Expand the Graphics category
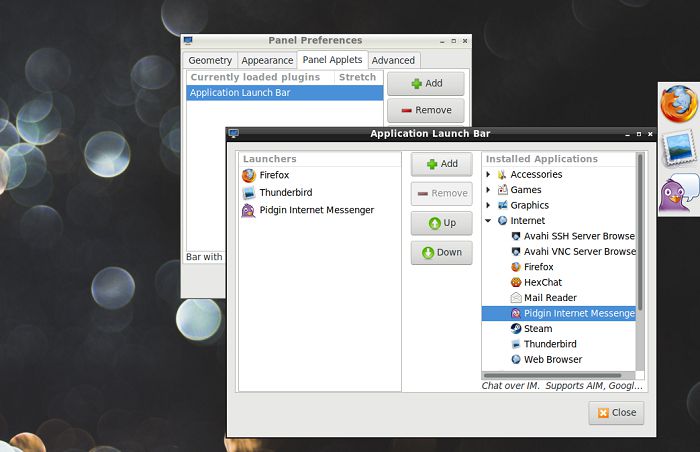 pyautogui.click(x=488, y=205)
